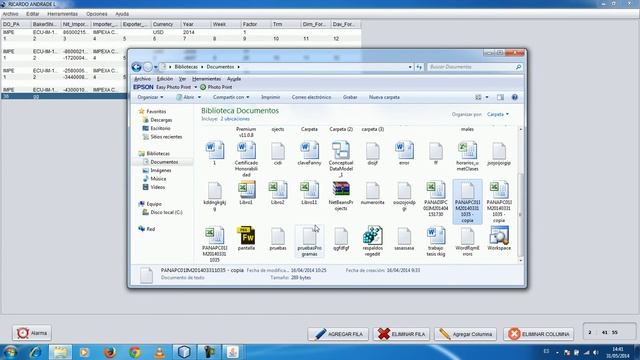
Task: Click the ELIMINAR FILA button
Action: coord(401,334)
